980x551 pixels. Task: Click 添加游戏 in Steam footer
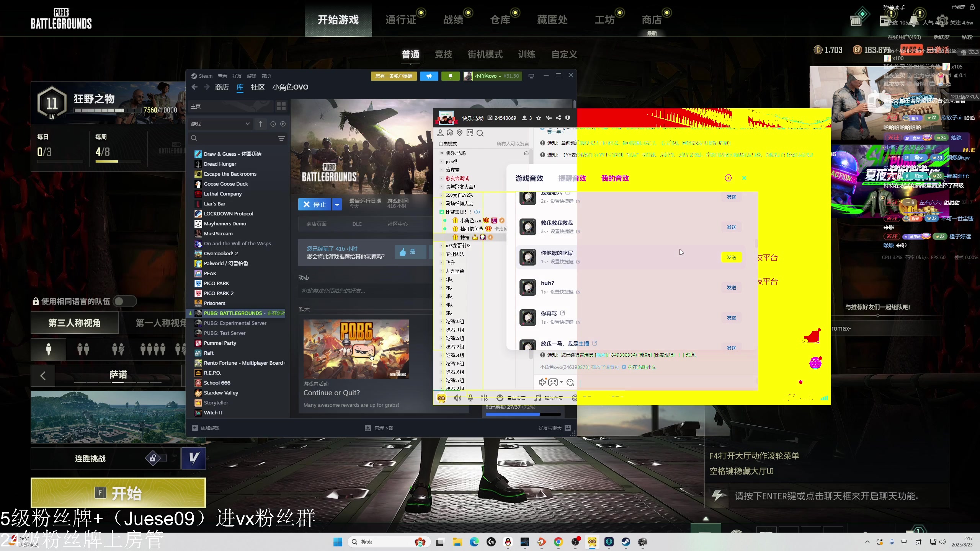click(206, 428)
